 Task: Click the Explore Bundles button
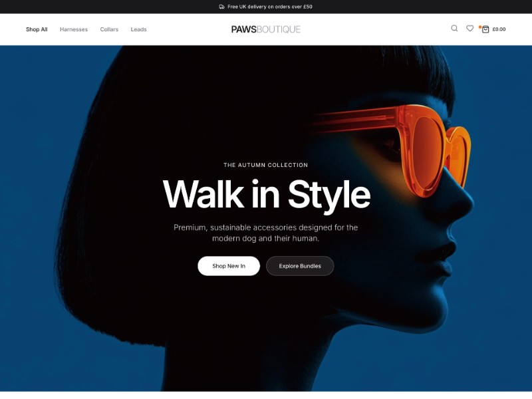(300, 266)
